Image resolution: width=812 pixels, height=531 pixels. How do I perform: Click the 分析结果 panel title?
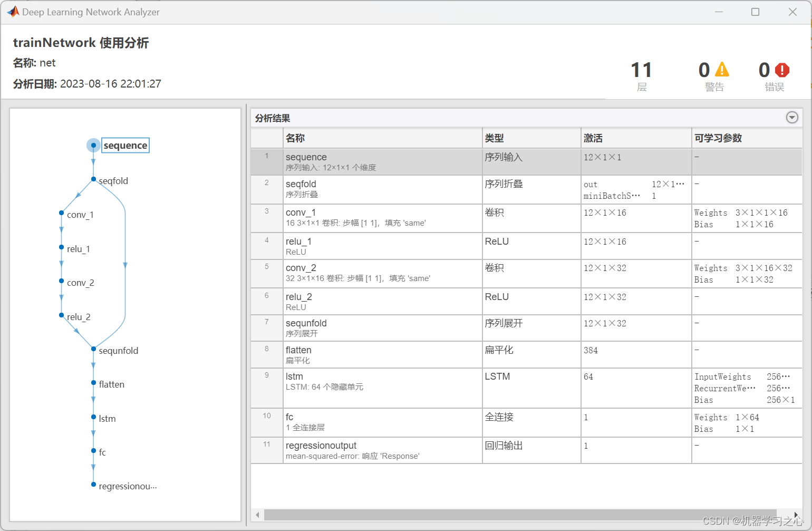click(x=273, y=118)
